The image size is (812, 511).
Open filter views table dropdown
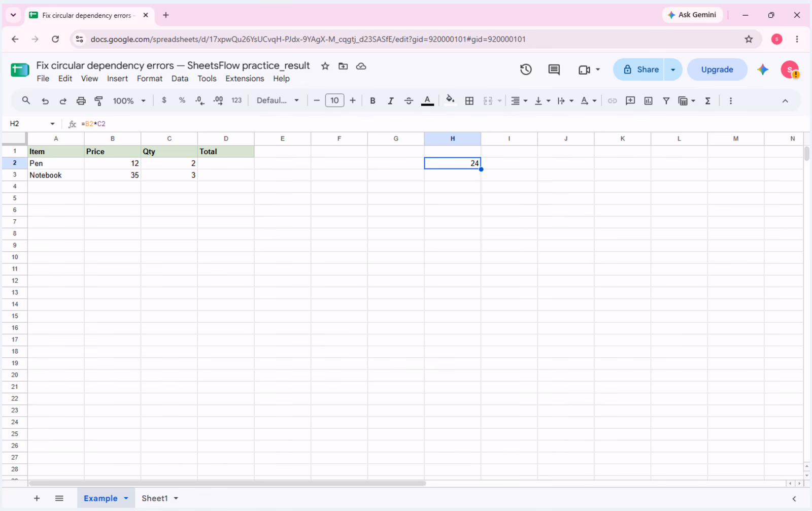pos(687,100)
